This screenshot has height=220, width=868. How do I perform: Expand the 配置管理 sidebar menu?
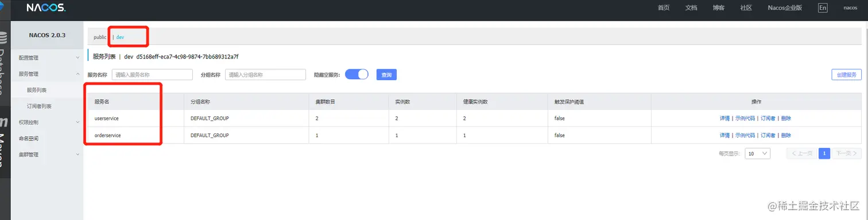pos(47,58)
